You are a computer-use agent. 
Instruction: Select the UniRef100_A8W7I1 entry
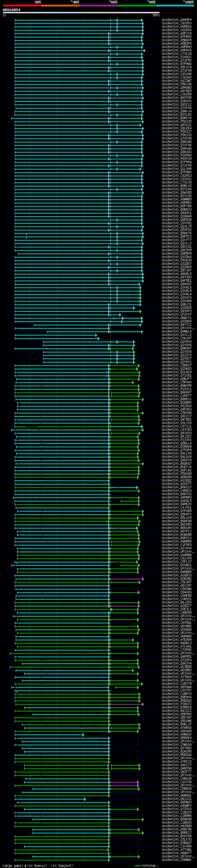point(177,318)
